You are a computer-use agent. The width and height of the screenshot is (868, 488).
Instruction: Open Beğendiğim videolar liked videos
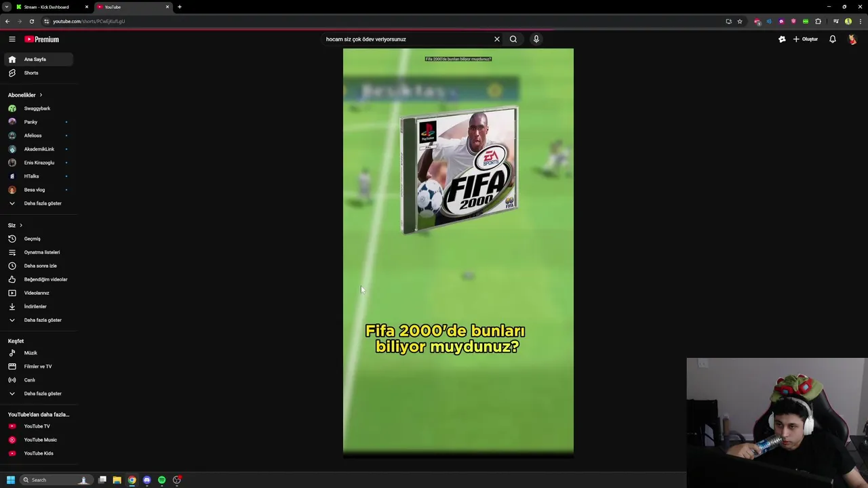tap(38, 279)
